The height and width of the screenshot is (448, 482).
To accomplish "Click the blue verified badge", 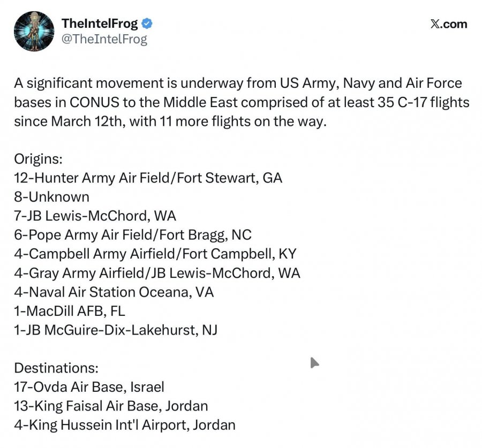I will tap(147, 24).
